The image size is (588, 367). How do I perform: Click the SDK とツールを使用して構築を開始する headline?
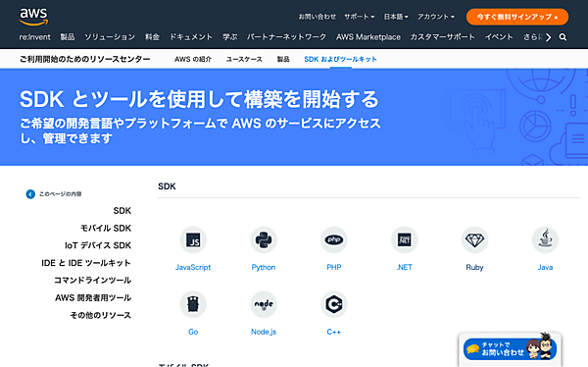coord(199,99)
